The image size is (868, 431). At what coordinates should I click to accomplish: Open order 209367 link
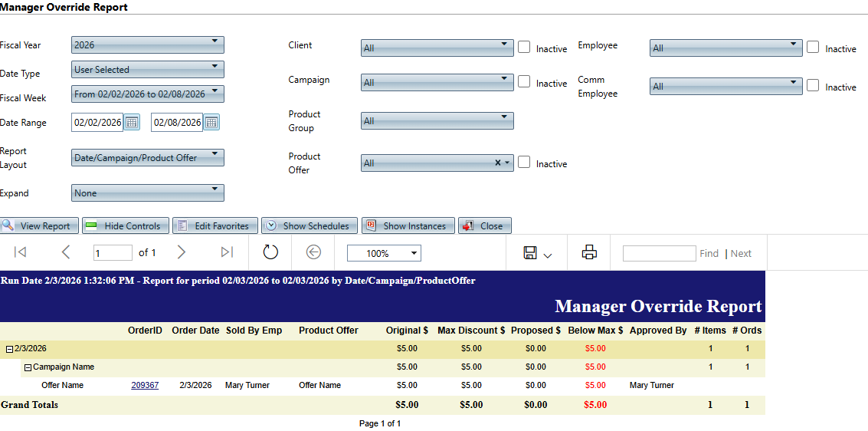pos(145,385)
